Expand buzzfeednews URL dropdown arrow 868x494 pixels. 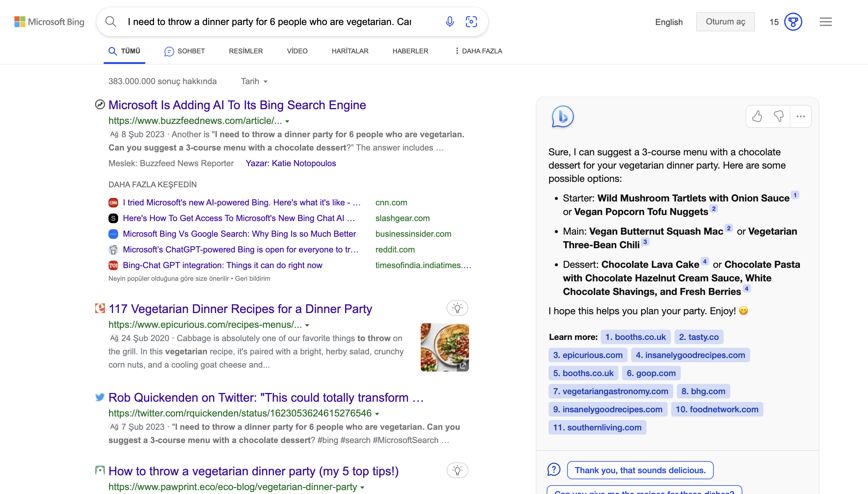coord(287,122)
